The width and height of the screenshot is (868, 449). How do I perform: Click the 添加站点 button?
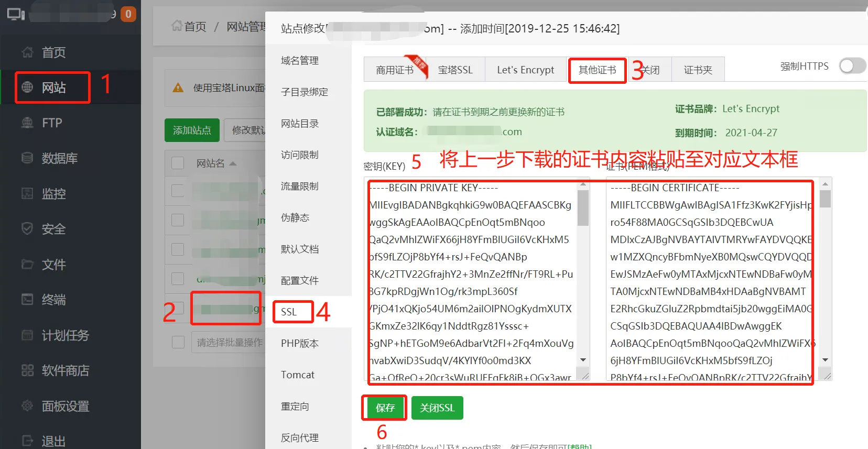pos(192,130)
